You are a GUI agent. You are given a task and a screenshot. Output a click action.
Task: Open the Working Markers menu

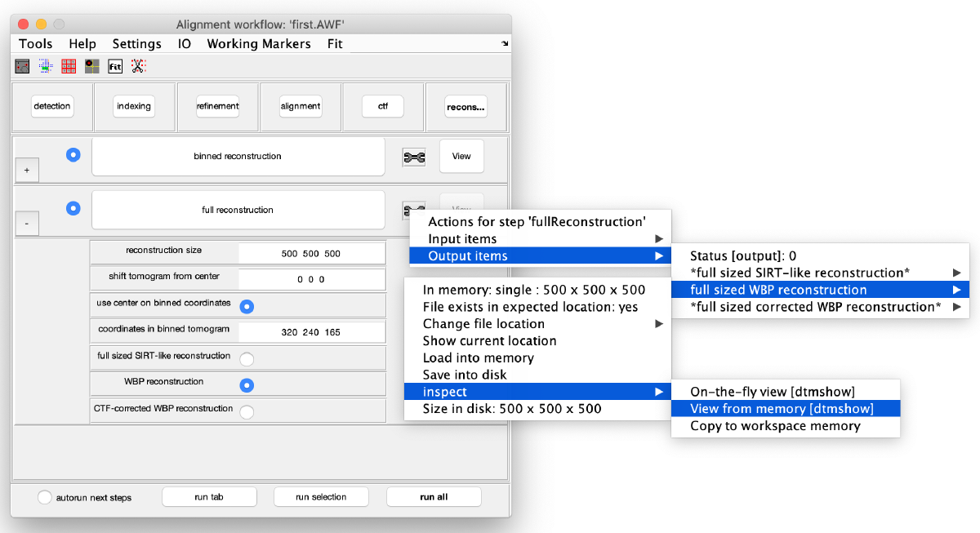pos(259,43)
